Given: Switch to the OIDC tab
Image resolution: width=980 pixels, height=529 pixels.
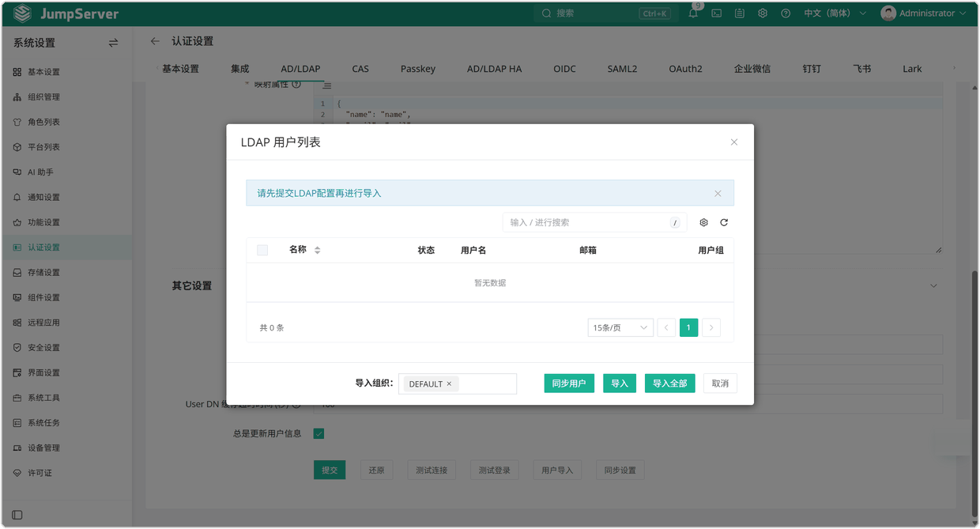Looking at the screenshot, I should pyautogui.click(x=564, y=69).
